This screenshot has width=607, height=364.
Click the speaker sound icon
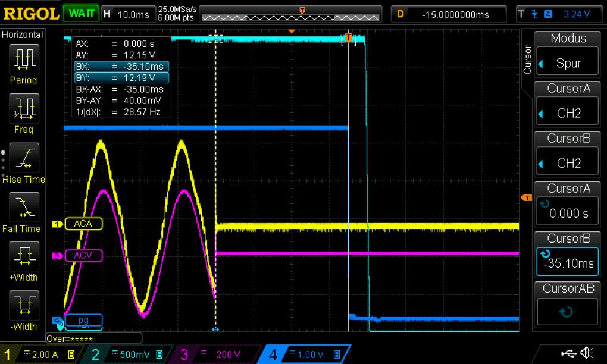click(x=587, y=353)
